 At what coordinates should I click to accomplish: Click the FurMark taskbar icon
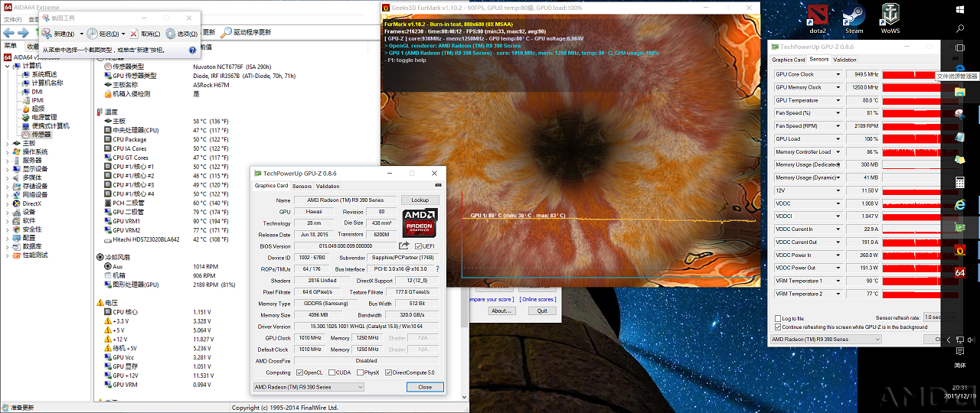click(960, 249)
